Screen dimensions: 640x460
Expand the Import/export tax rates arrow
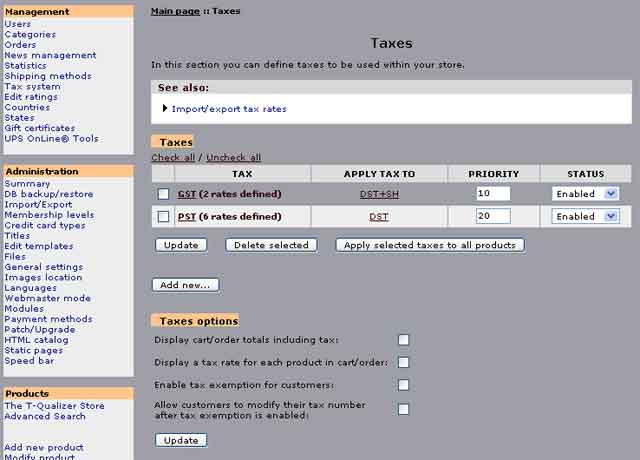pos(165,108)
